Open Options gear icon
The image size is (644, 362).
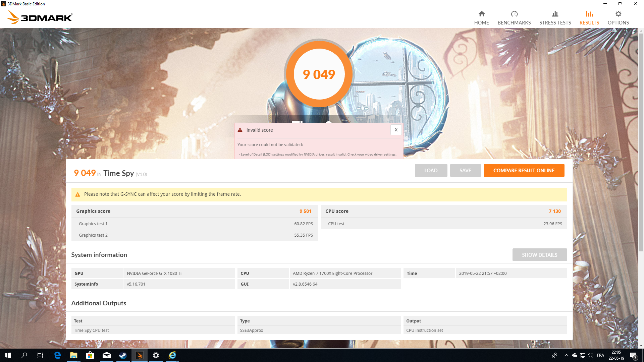click(x=618, y=14)
